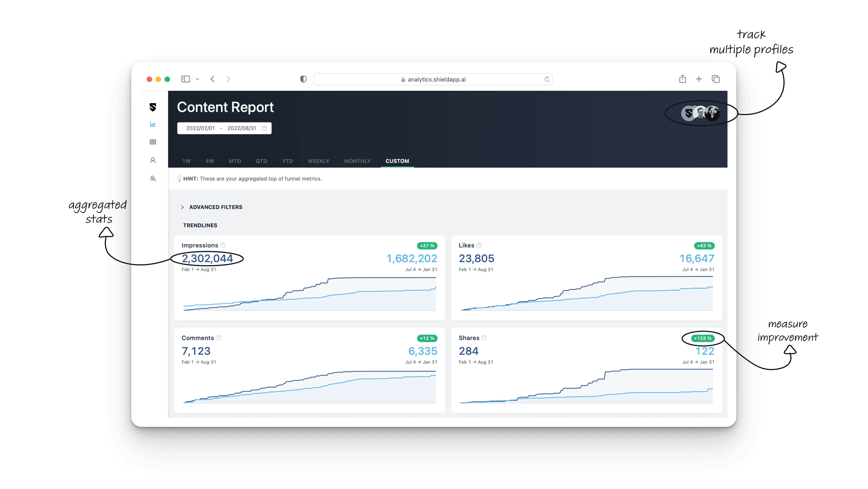Click the Shield logo in sidebar
The height and width of the screenshot is (489, 868).
pyautogui.click(x=153, y=107)
